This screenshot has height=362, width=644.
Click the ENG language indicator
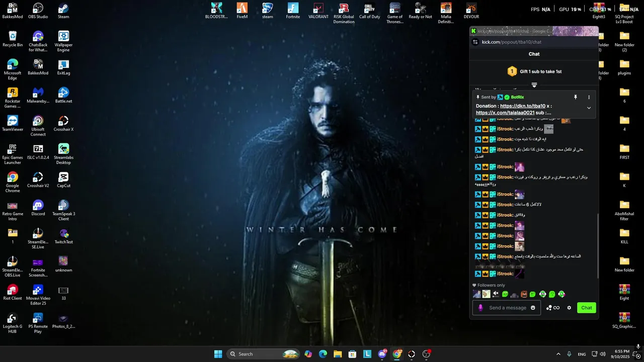[582, 354]
